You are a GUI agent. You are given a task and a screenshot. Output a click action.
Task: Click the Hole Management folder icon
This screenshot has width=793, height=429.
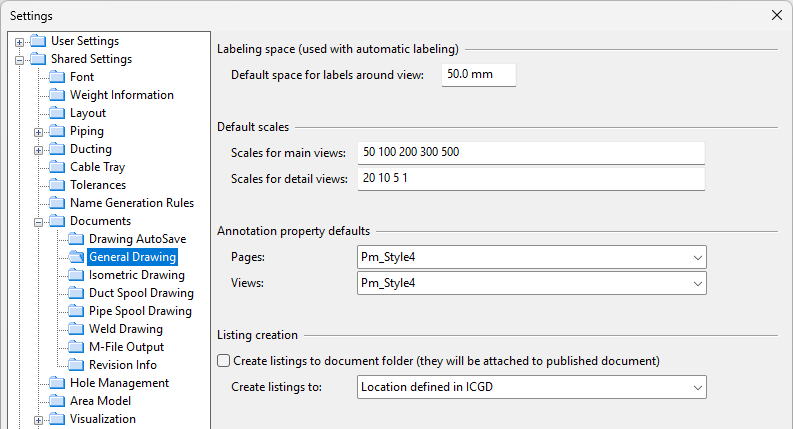[x=57, y=383]
